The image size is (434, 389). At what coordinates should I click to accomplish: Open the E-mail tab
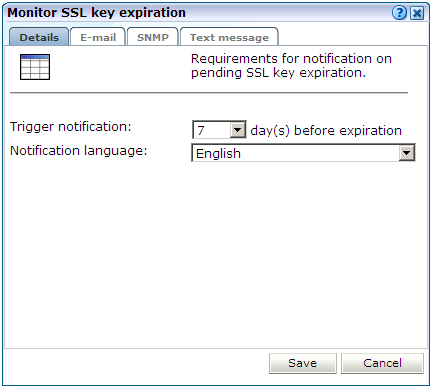click(x=98, y=37)
